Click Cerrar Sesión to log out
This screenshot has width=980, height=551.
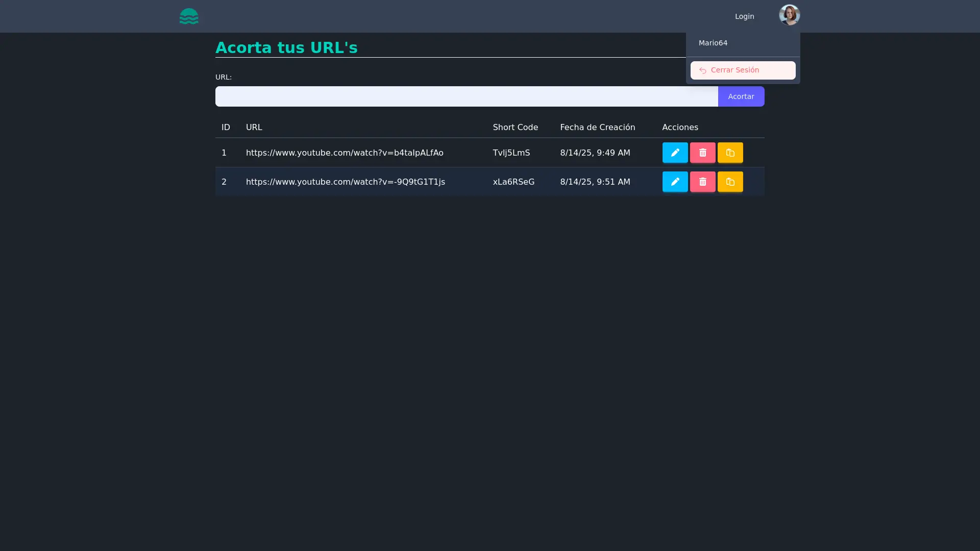(743, 70)
